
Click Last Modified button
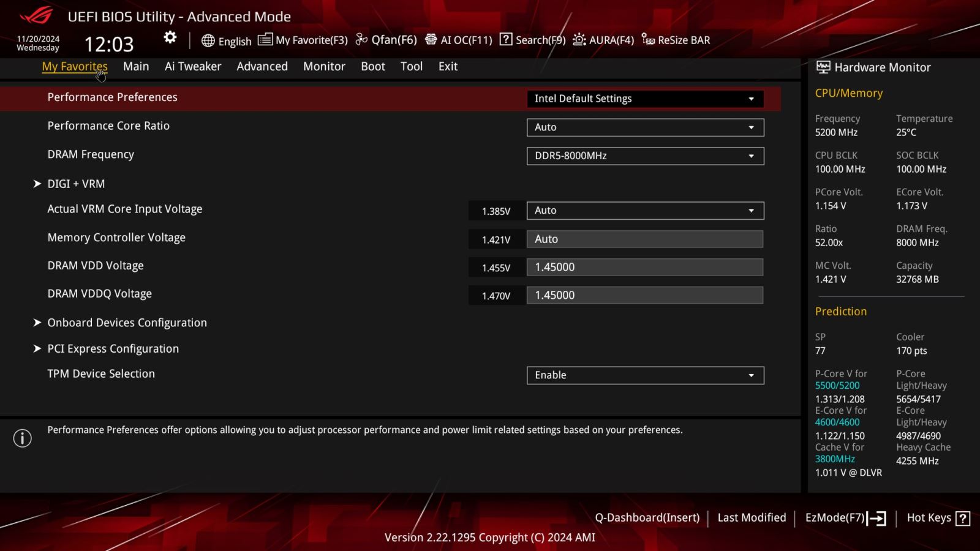(x=752, y=518)
